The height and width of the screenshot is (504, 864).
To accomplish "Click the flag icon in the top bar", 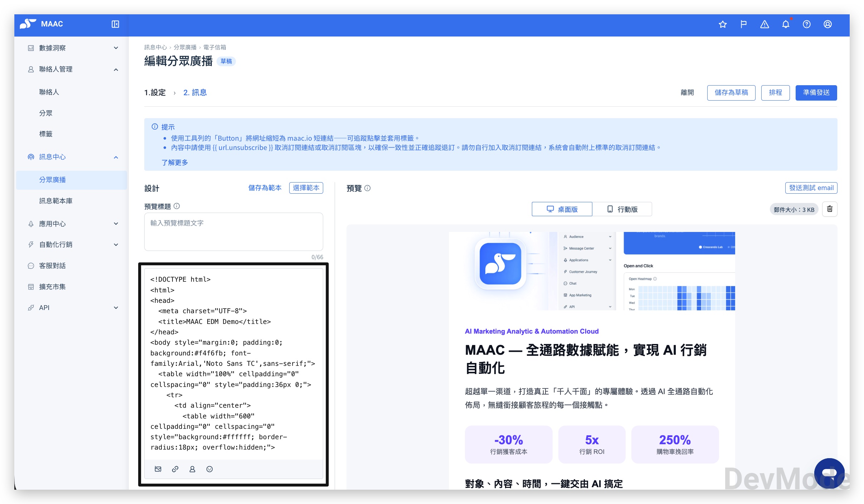I will coord(744,24).
